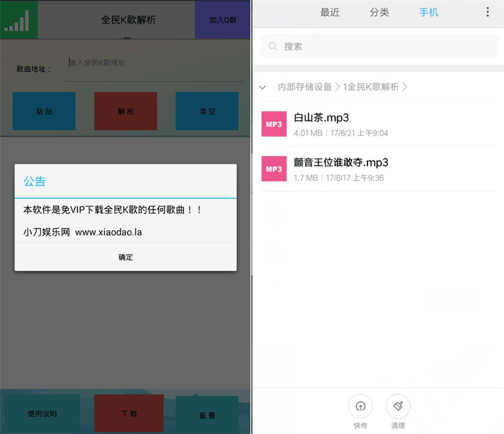Open the 使用说明 instructions button
The height and width of the screenshot is (434, 504).
tap(42, 413)
